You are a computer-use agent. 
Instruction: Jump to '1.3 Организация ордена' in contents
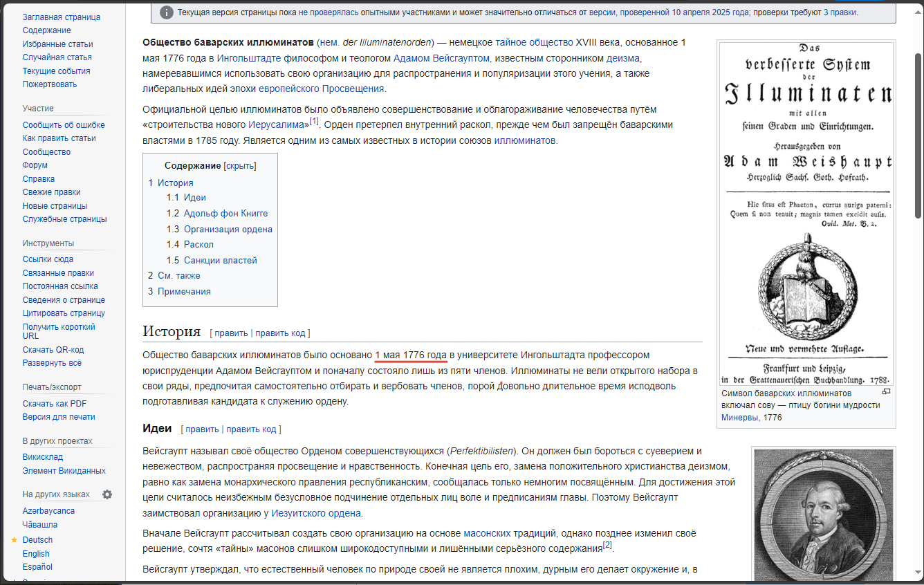tap(219, 230)
